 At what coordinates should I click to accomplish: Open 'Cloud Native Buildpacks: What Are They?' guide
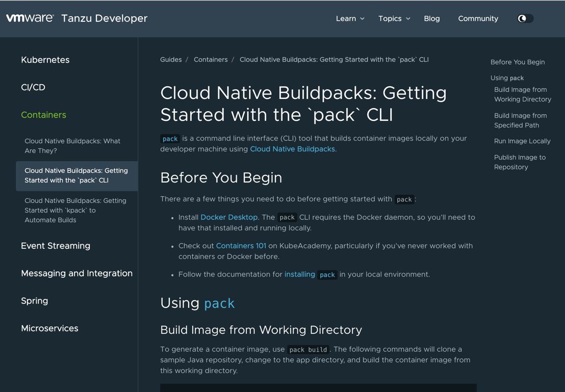click(x=72, y=146)
